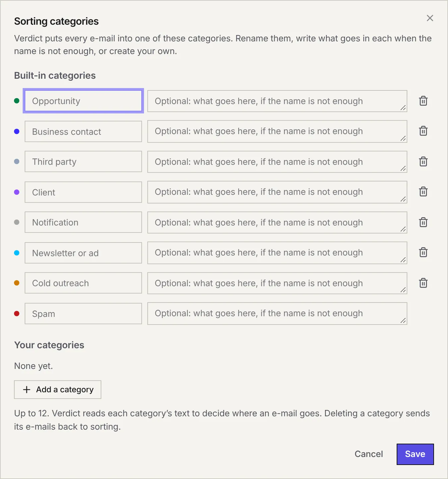The image size is (448, 479).
Task: Click the 'Your categories' heading
Action: point(49,345)
